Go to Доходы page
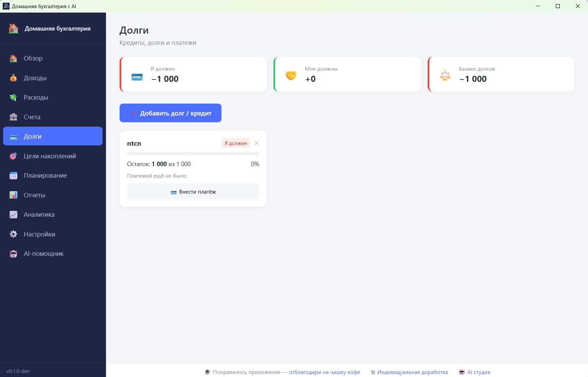This screenshot has width=588, height=377. pos(53,78)
